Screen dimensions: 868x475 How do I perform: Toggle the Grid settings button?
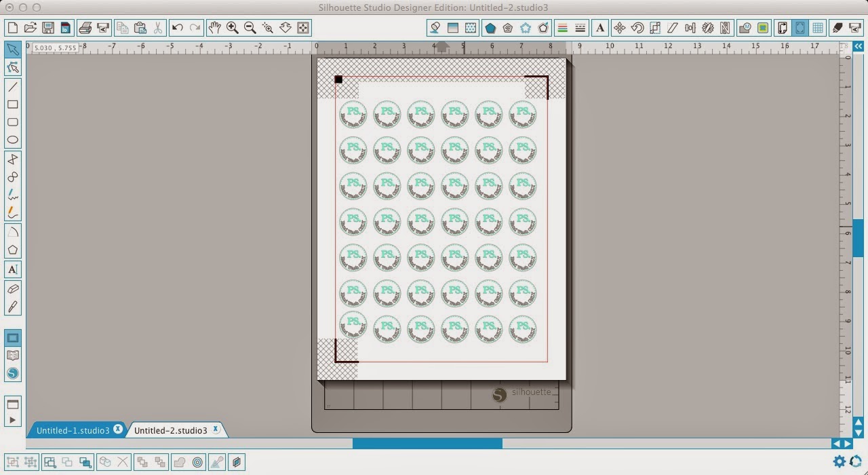(818, 28)
